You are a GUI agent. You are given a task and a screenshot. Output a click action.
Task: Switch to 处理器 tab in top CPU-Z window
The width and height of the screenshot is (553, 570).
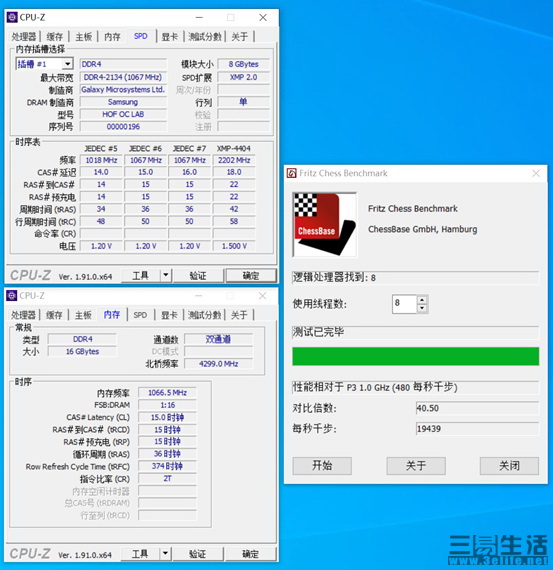tap(24, 37)
